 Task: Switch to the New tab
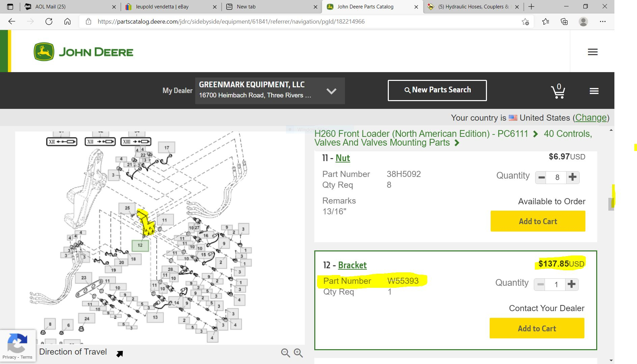[272, 7]
